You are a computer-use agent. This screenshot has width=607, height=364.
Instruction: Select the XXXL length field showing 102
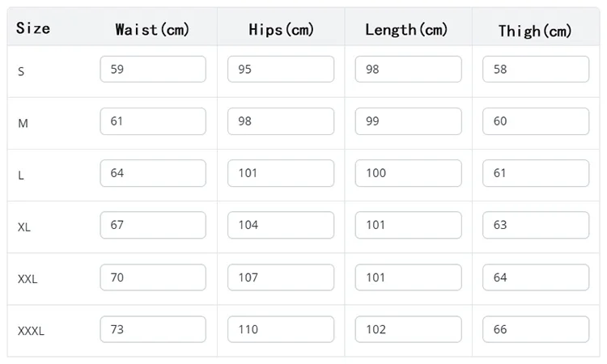coord(408,329)
